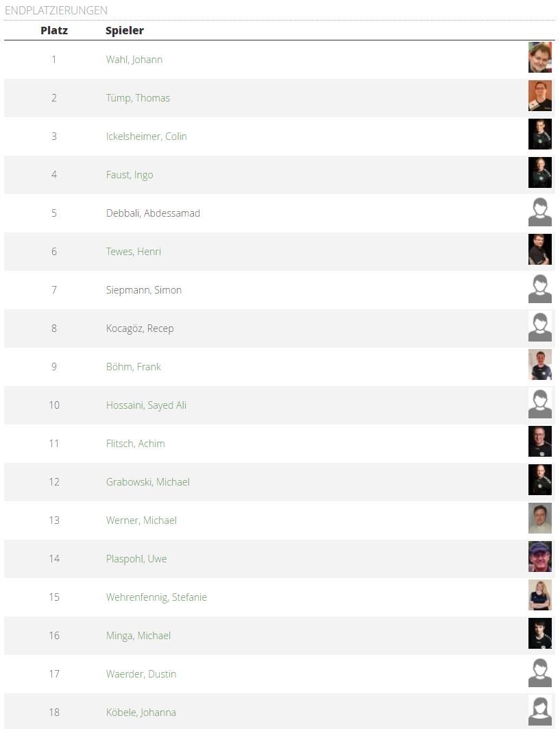This screenshot has width=560, height=729.
Task: Click the Tümp, Thomas player link
Action: (x=138, y=98)
